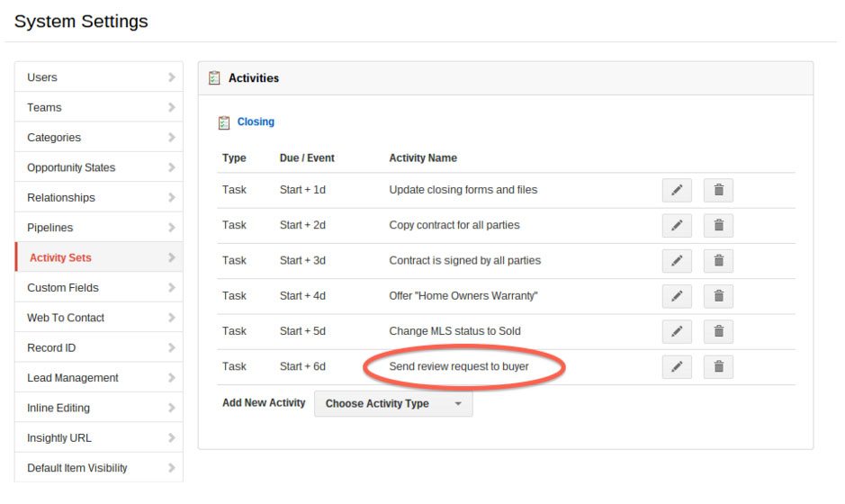845x504 pixels.
Task: Click the clipboard icon beside Closing
Action: click(224, 123)
